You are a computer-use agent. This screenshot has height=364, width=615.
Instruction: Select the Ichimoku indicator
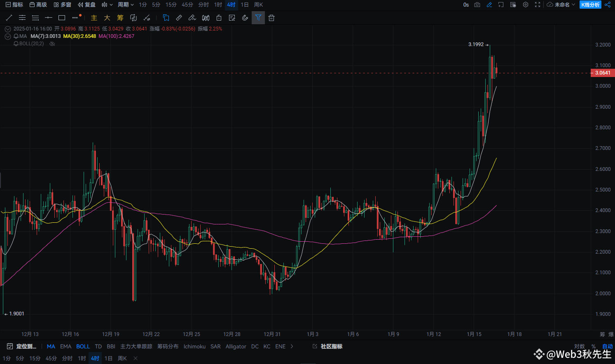point(194,346)
